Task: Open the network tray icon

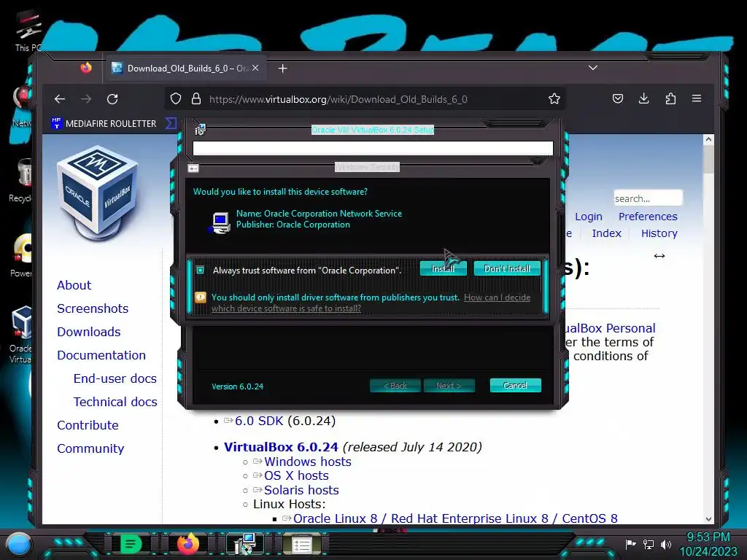Action: pos(648,544)
